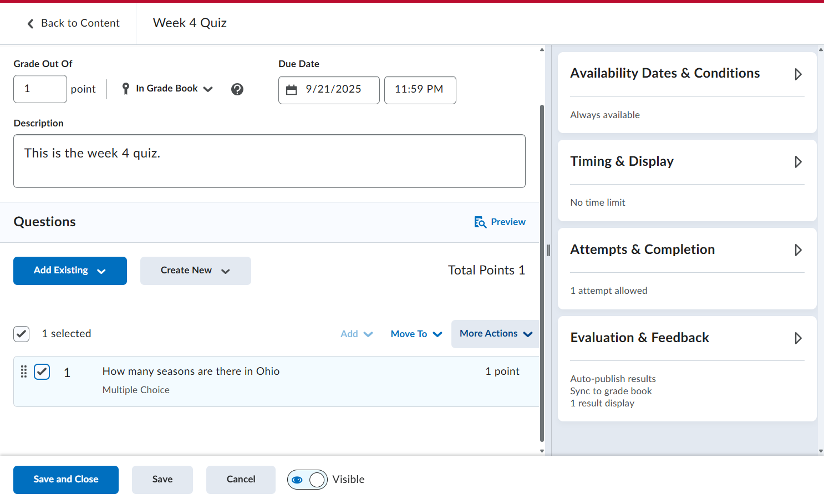Open the In Grade Book dropdown
Viewport: 824px width, 504px height.
[167, 89]
